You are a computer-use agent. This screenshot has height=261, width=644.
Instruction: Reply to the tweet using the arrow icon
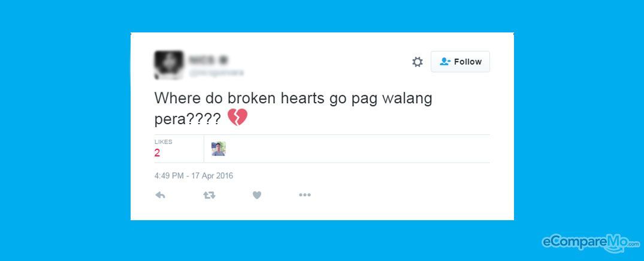pos(160,195)
